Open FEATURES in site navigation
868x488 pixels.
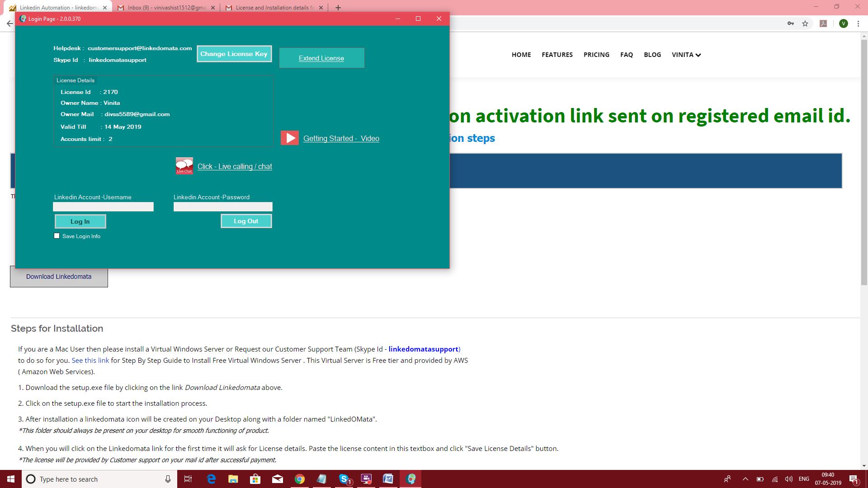coord(557,55)
